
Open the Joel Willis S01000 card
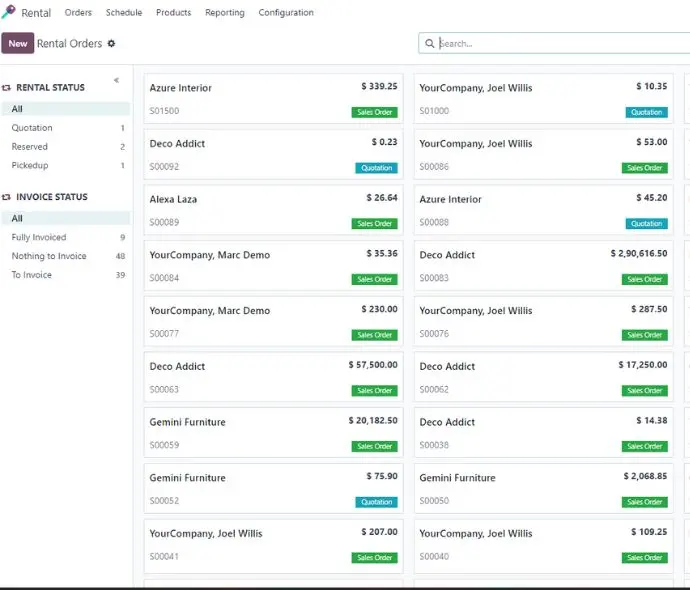coord(543,99)
